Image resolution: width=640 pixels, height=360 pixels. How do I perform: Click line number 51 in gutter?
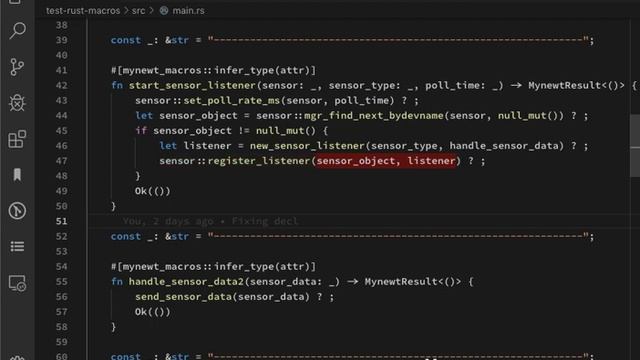(x=62, y=221)
